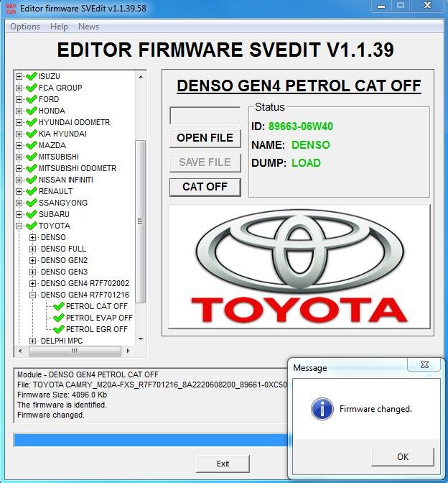Click the tree vertical scrollbar thumb
The width and height of the screenshot is (448, 483).
point(140,221)
